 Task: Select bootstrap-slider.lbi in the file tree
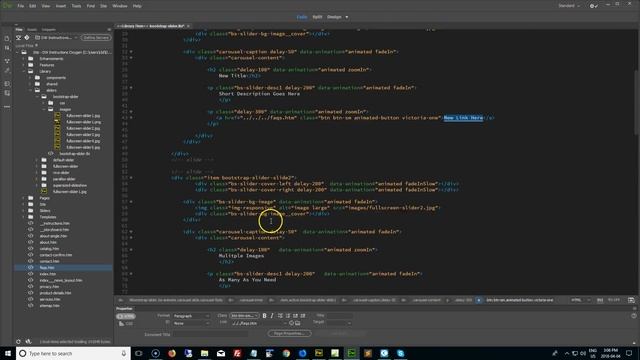point(75,153)
